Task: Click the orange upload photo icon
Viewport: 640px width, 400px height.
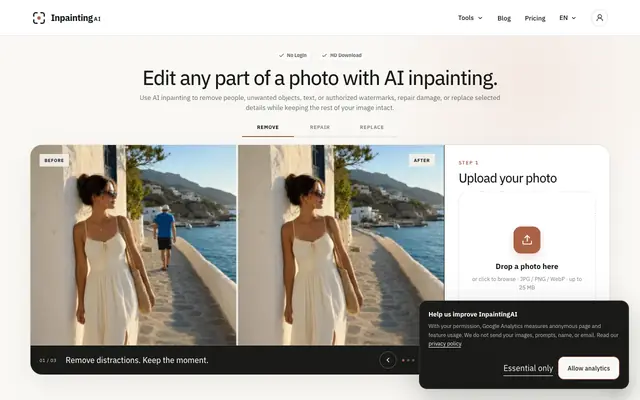Action: (527, 240)
